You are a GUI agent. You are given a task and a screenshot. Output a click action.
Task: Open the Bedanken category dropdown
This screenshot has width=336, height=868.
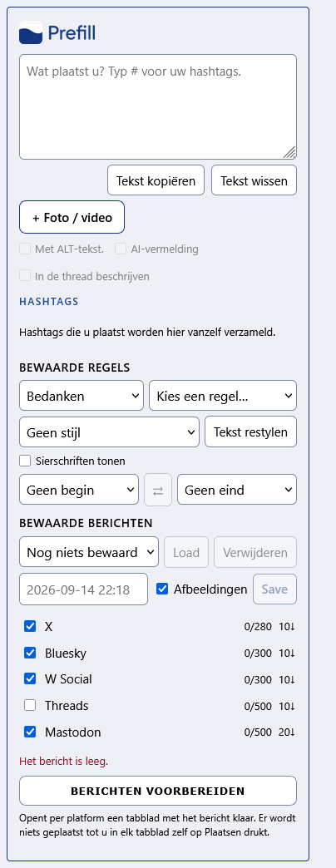coord(82,396)
